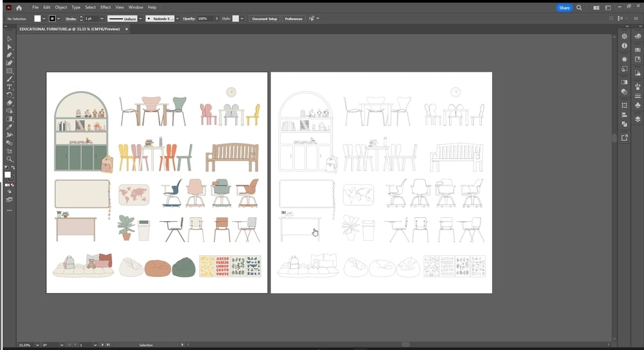644x350 pixels.
Task: Click the Opacity 100% field
Action: pyautogui.click(x=205, y=19)
